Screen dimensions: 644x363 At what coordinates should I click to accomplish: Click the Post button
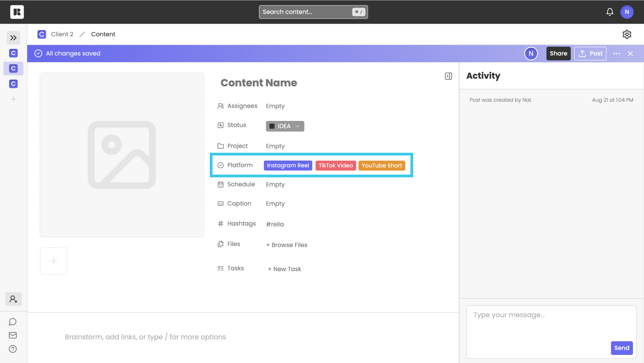[590, 53]
